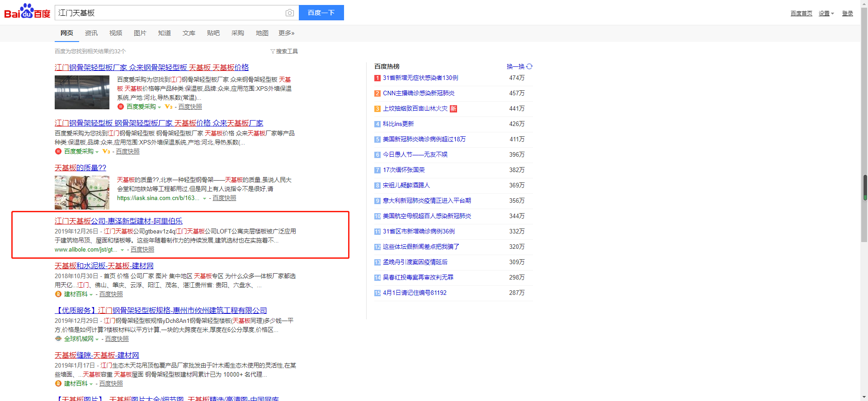The height and width of the screenshot is (401, 868).
Task: Click rank 1 badge in hot list
Action: (x=377, y=78)
